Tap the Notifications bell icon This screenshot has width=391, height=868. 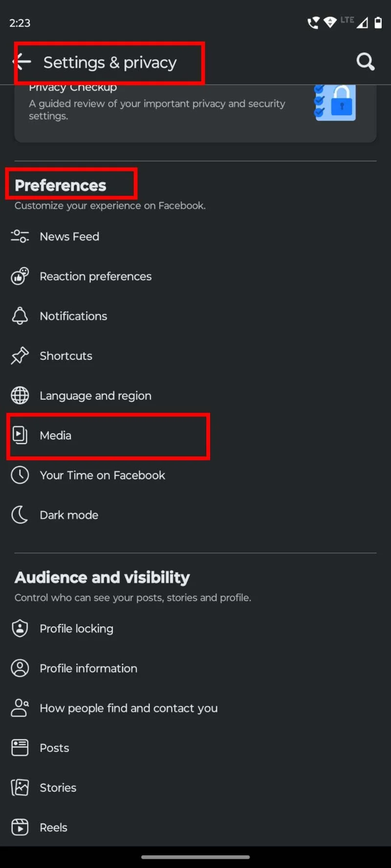20,316
